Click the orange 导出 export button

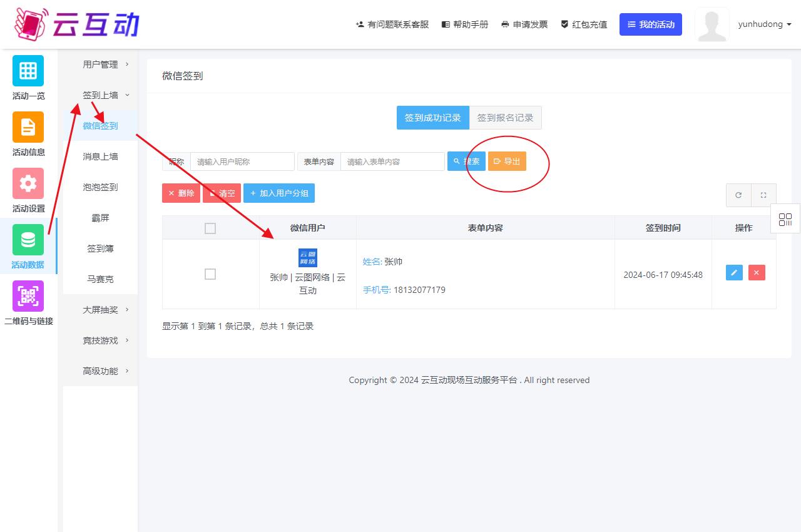pyautogui.click(x=507, y=161)
